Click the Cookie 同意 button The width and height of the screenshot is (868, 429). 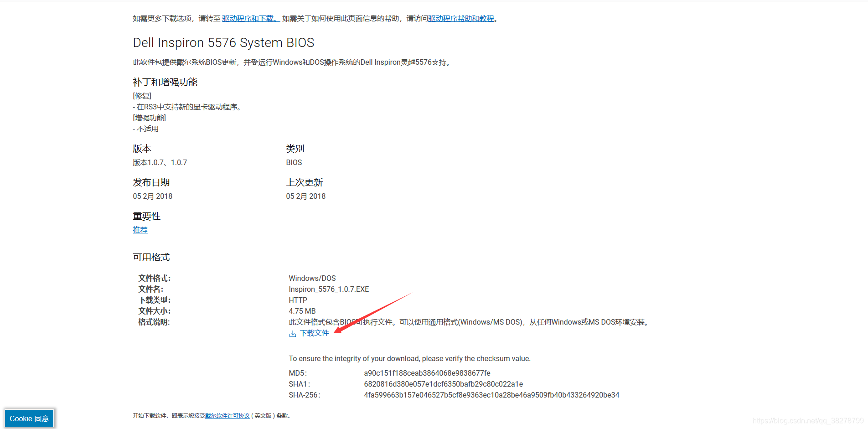click(x=29, y=419)
